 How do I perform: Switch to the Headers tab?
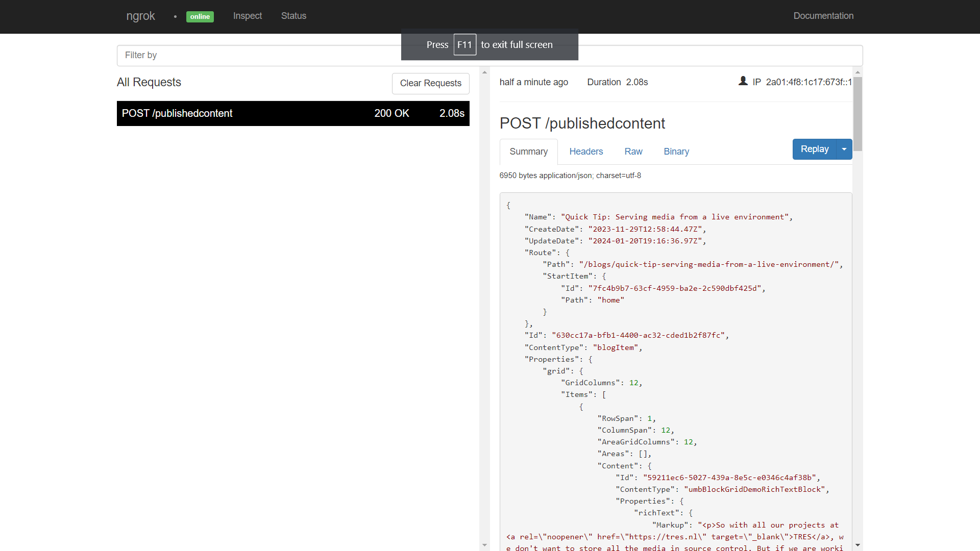[x=586, y=152]
